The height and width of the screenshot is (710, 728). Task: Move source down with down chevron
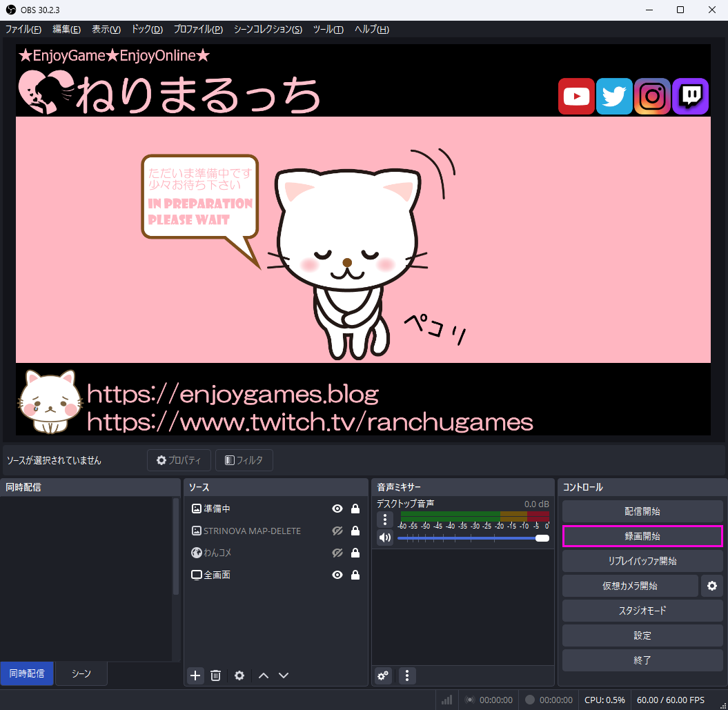click(x=283, y=676)
